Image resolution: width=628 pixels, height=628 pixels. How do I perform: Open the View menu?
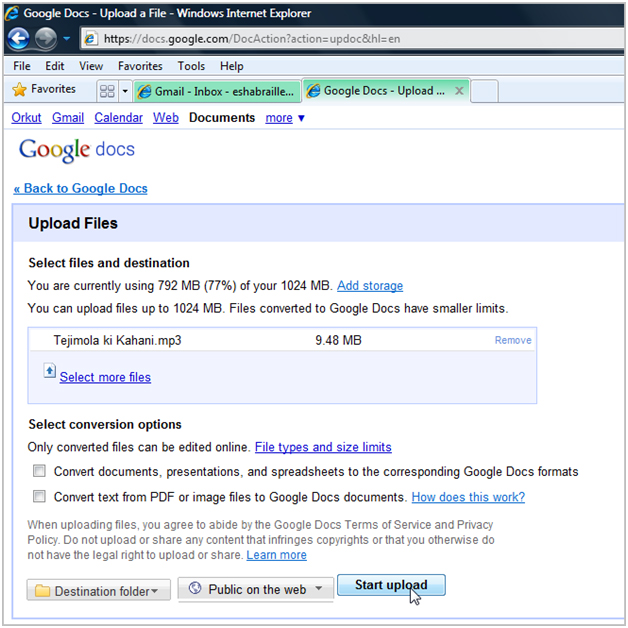point(91,66)
